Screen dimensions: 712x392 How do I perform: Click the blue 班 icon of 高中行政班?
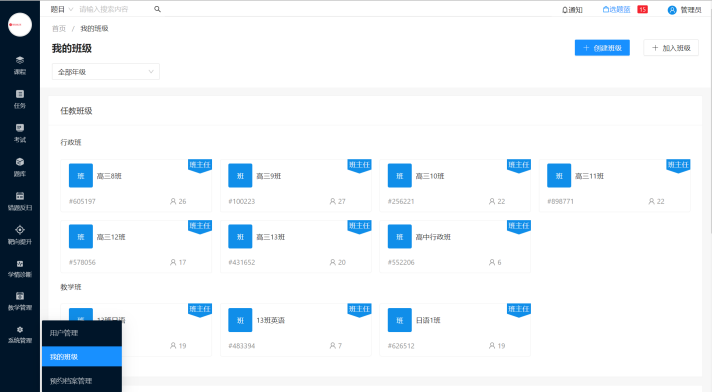pos(400,237)
